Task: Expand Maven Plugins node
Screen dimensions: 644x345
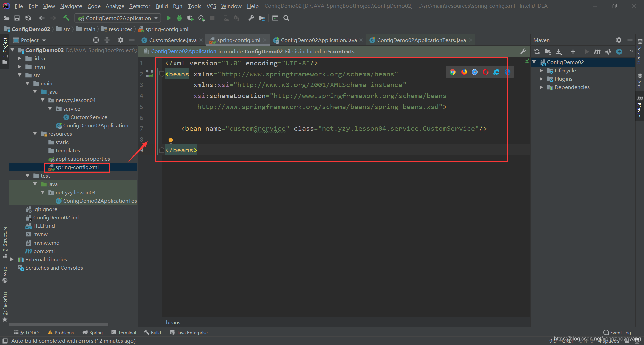Action: tap(541, 79)
